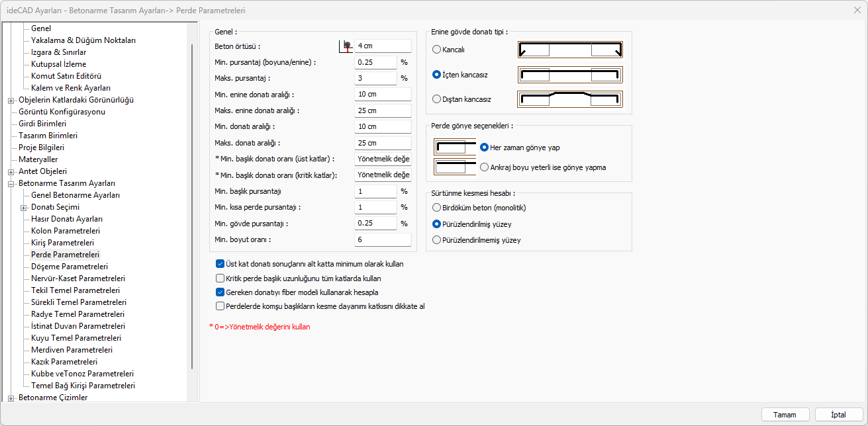Click the Maks. pursantaj input field
The width and height of the screenshot is (868, 426).
click(x=375, y=78)
